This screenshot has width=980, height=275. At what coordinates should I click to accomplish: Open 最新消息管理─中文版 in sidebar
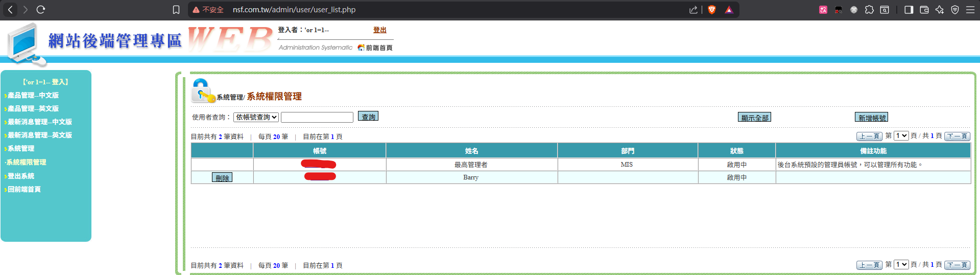39,122
